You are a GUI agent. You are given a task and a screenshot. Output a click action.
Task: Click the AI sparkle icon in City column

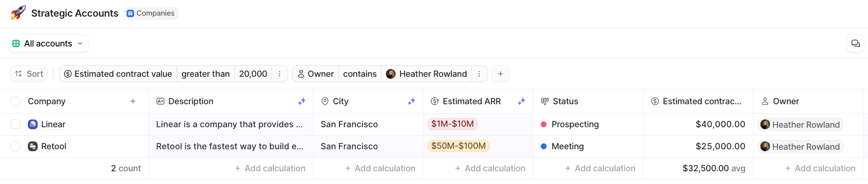click(411, 101)
